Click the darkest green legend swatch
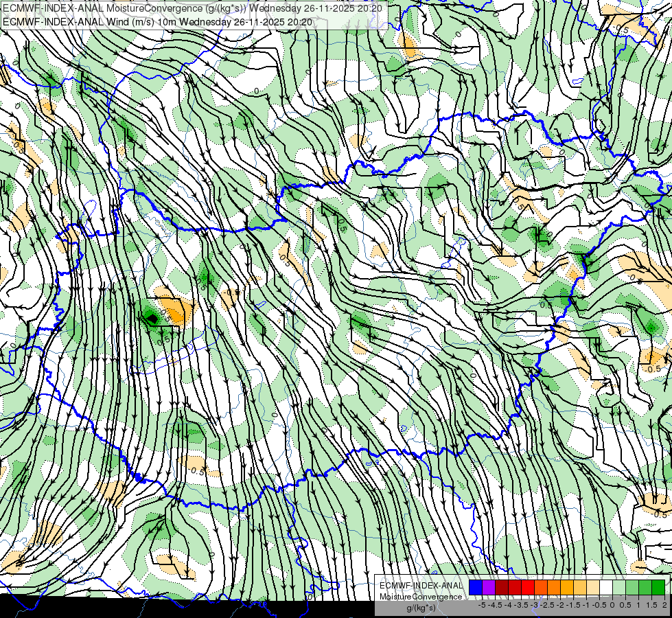This screenshot has width=672, height=618. [x=658, y=588]
